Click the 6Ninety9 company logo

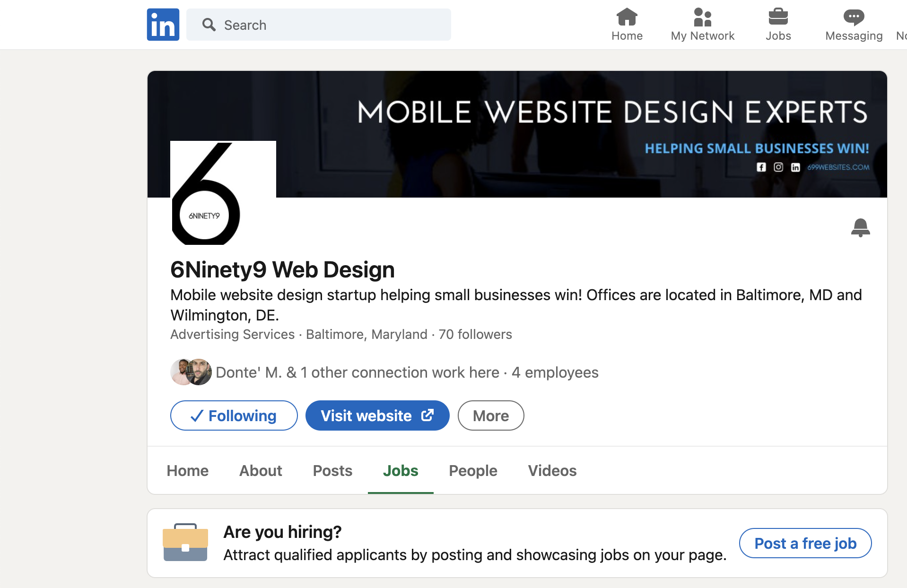tap(223, 193)
